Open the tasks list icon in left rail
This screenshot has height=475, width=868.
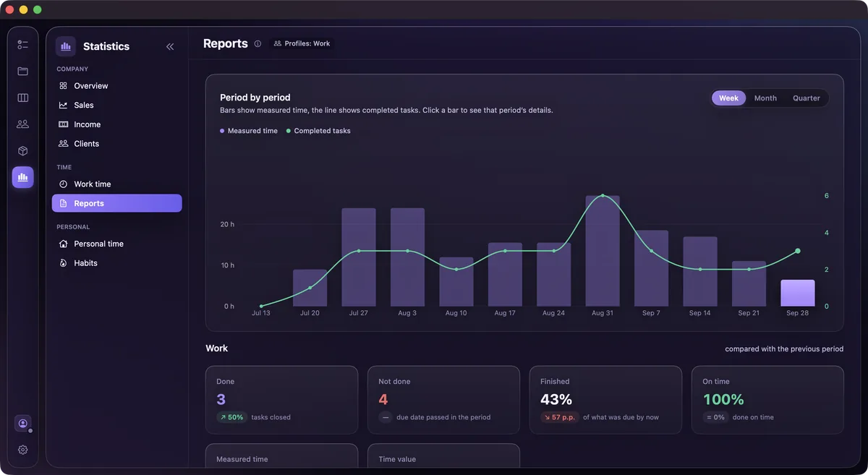[22, 45]
